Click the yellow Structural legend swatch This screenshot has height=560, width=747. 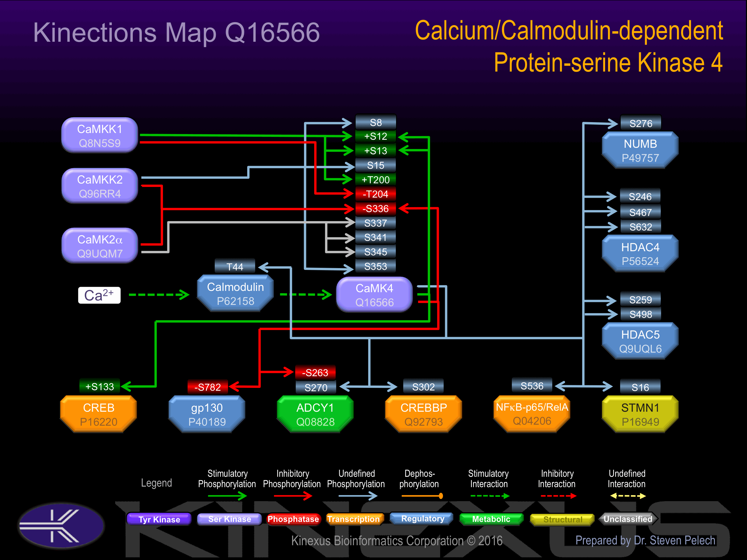tap(562, 520)
